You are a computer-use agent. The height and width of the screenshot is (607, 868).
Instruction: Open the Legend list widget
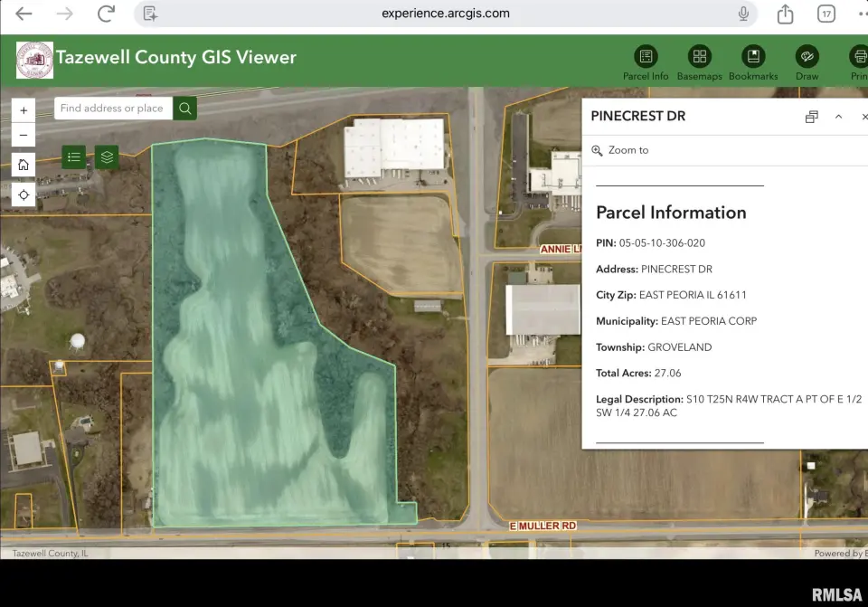click(x=74, y=157)
